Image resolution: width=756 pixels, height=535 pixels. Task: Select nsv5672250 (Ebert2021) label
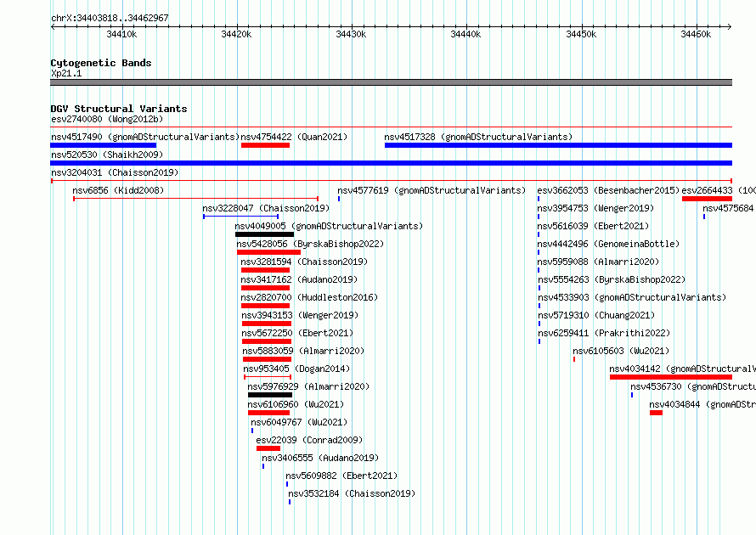tap(297, 333)
